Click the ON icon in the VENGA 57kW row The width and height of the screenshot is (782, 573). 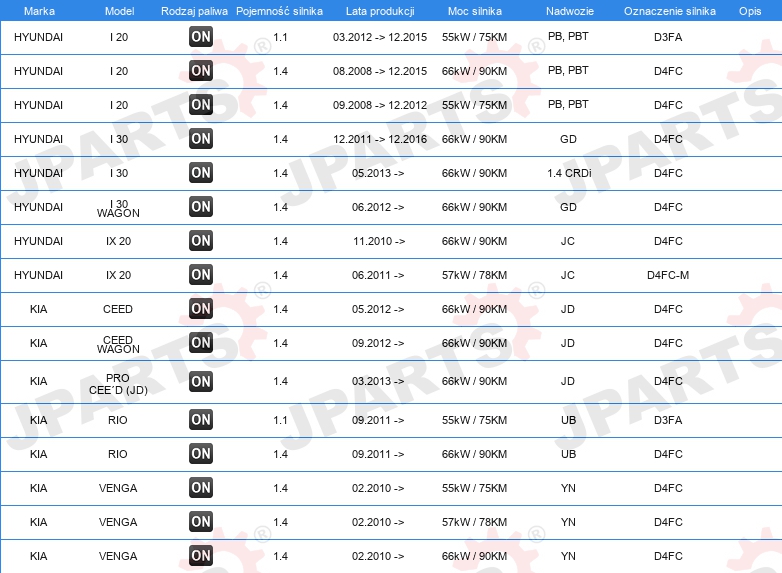(200, 522)
